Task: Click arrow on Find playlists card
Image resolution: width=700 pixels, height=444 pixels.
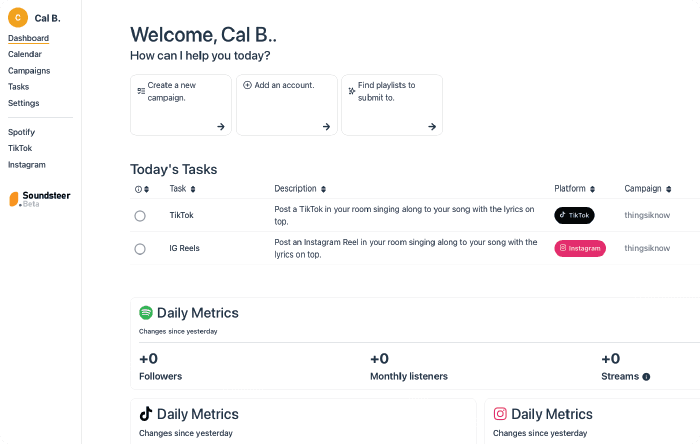Action: [432, 127]
